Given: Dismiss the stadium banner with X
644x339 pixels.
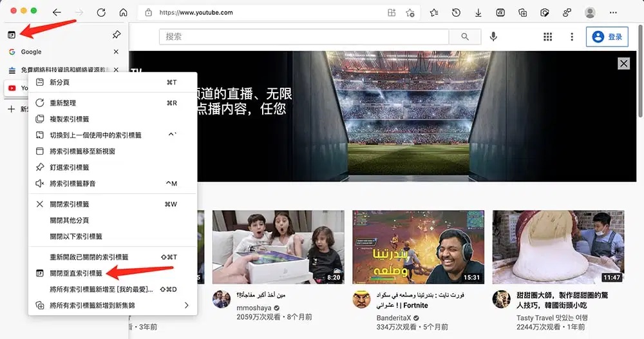Looking at the screenshot, I should click(624, 63).
